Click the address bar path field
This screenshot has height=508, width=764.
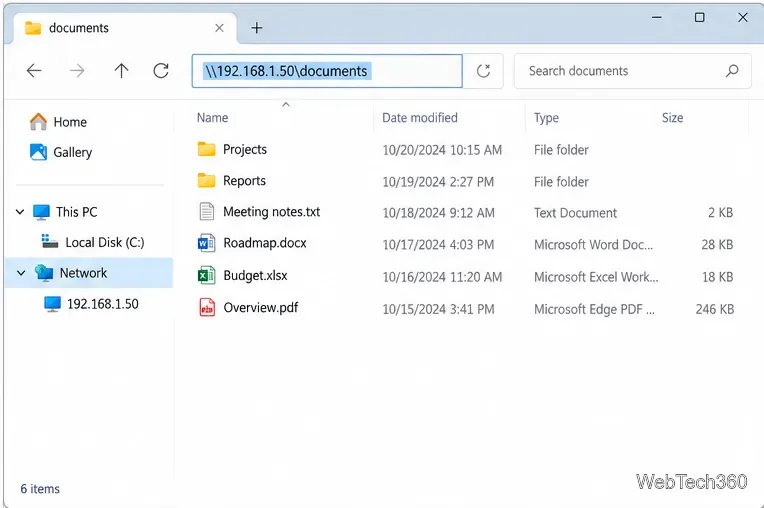327,71
